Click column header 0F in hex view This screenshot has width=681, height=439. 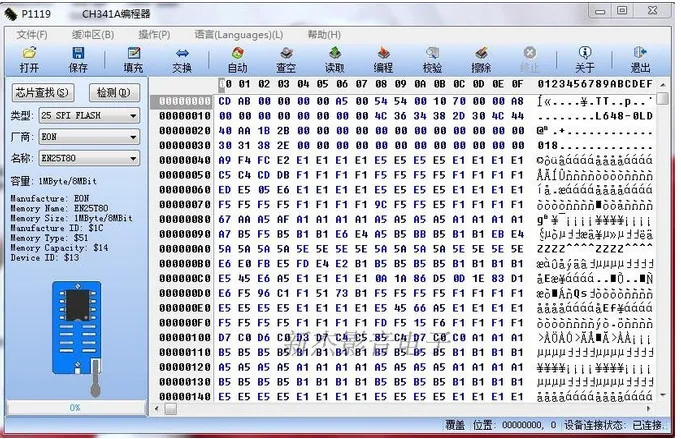(517, 84)
